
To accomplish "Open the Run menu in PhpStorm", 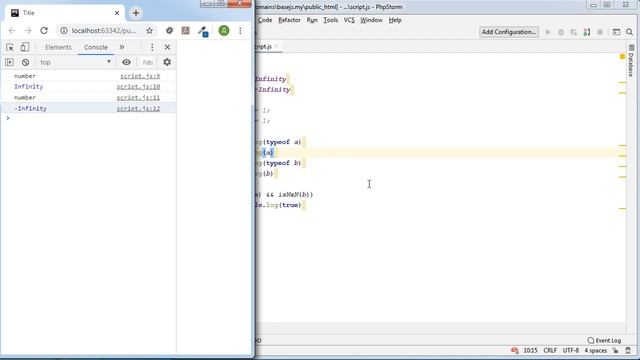I will click(312, 20).
